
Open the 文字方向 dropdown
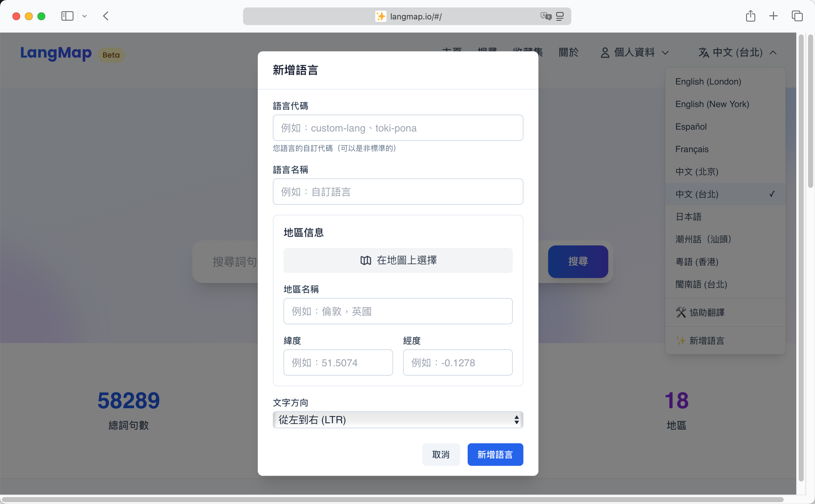tap(397, 420)
